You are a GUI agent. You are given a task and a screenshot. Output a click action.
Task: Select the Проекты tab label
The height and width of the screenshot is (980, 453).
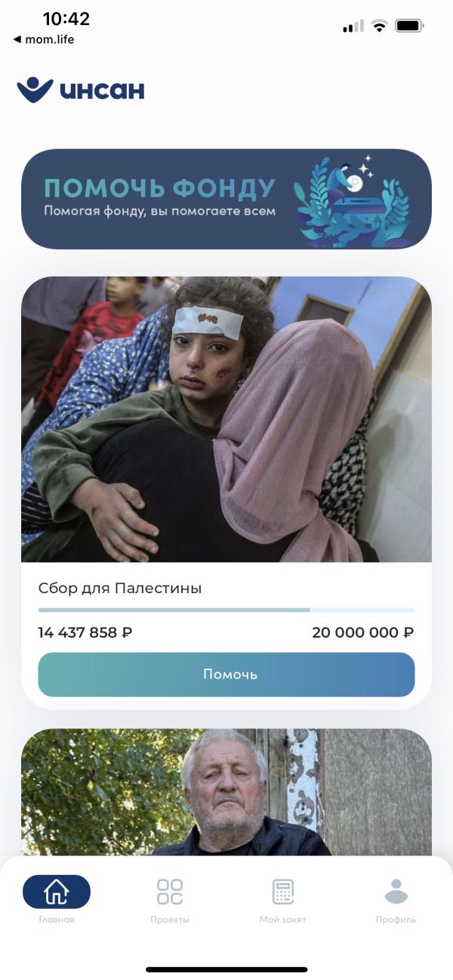coord(170,920)
